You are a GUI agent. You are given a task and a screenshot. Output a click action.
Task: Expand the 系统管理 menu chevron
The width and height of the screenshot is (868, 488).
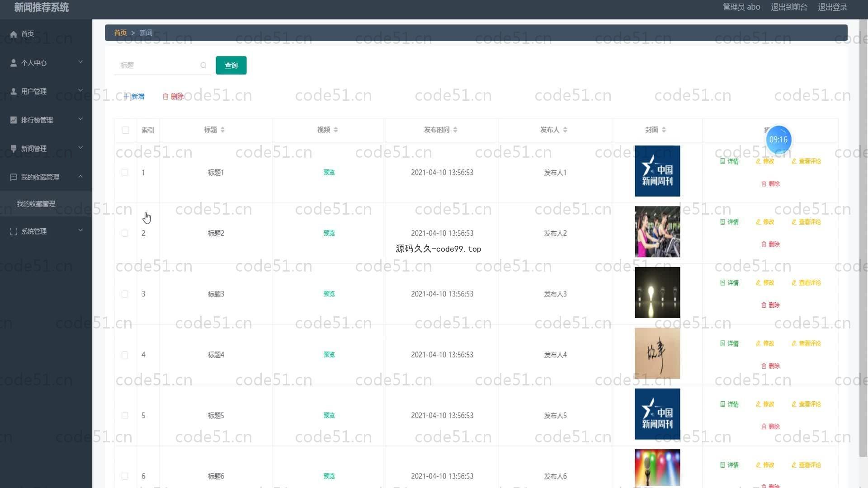pyautogui.click(x=80, y=230)
